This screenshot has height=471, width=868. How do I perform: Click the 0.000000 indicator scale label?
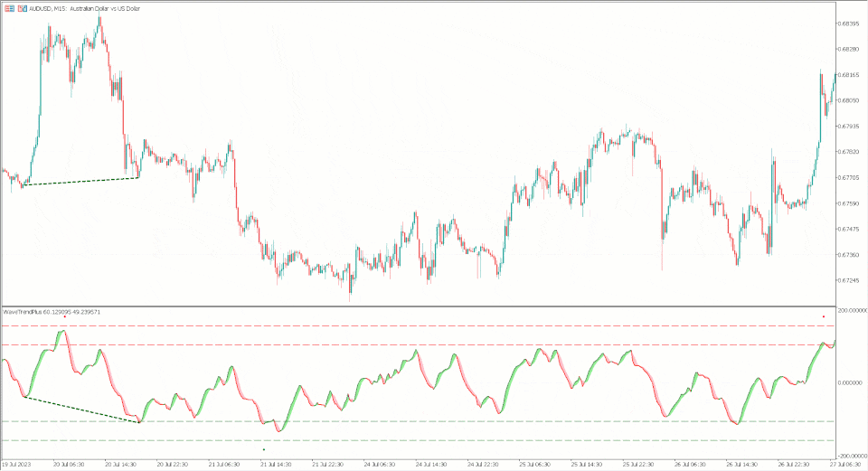[850, 382]
